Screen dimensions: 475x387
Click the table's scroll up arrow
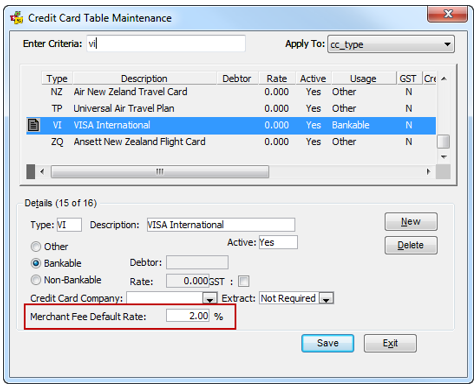444,79
